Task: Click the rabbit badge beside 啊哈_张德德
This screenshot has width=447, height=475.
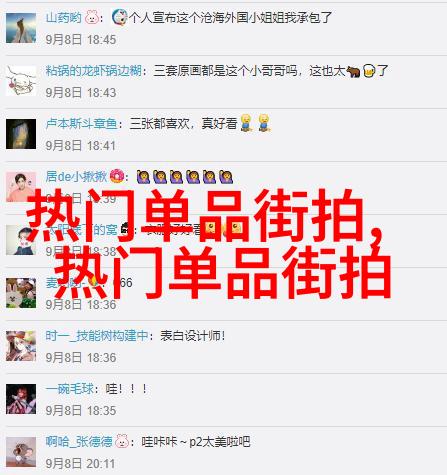Action: [122, 442]
